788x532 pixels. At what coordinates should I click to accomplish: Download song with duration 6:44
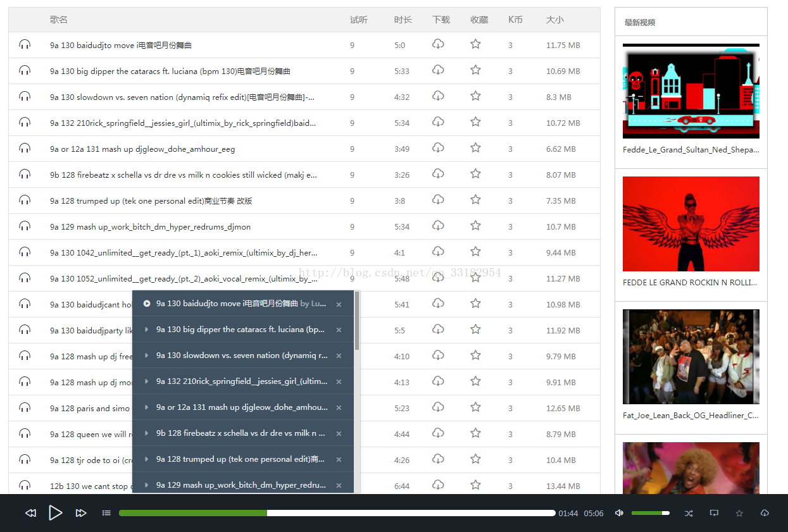tap(438, 485)
